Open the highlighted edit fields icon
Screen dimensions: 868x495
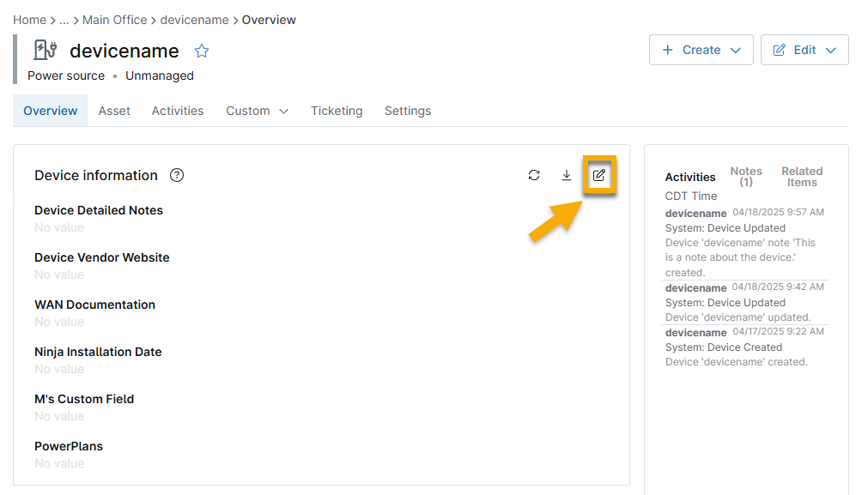[x=598, y=175]
